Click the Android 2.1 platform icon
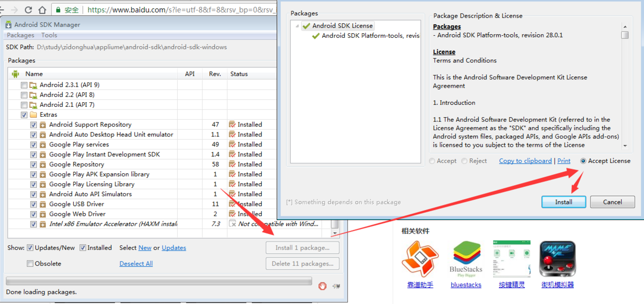The height and width of the screenshot is (304, 644). coord(34,105)
